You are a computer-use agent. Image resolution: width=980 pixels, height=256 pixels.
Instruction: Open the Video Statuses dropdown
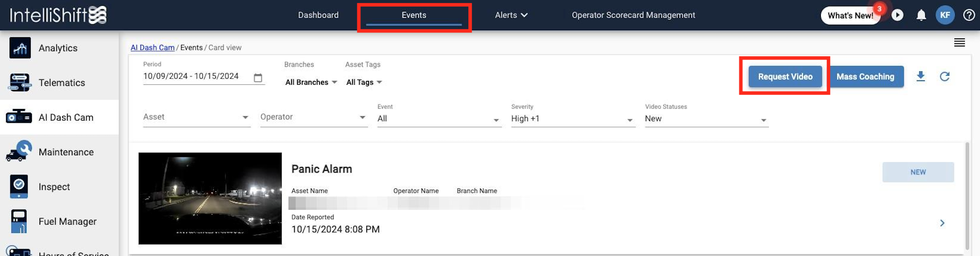707,119
